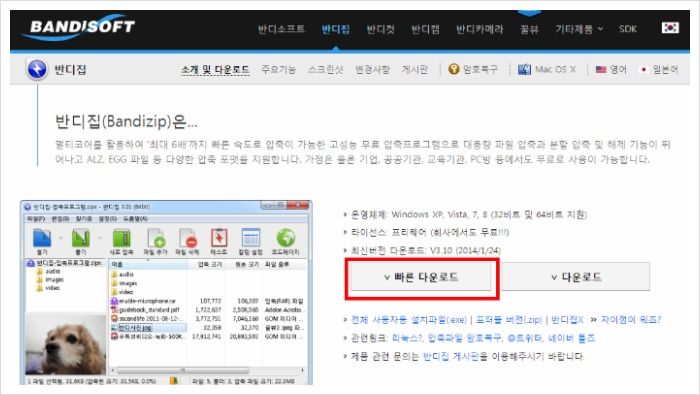700x395 pixels.
Task: Switch to the 스크린샷 sub-tab
Action: click(x=325, y=70)
